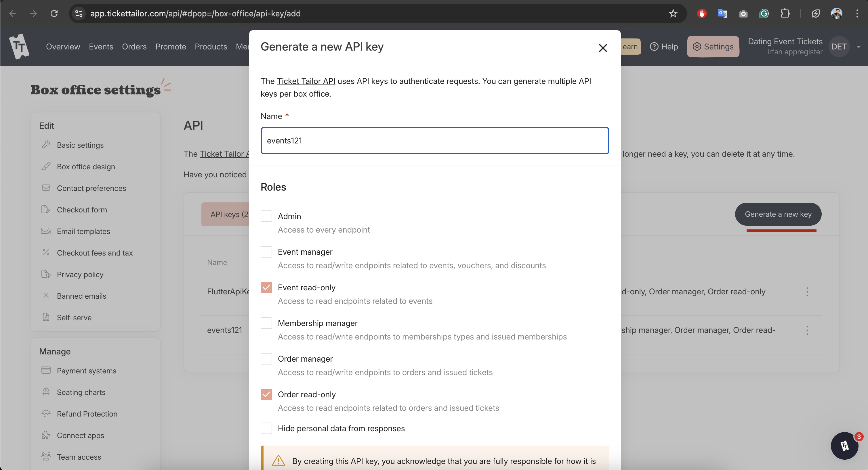Click the Generate a new key button

click(778, 214)
